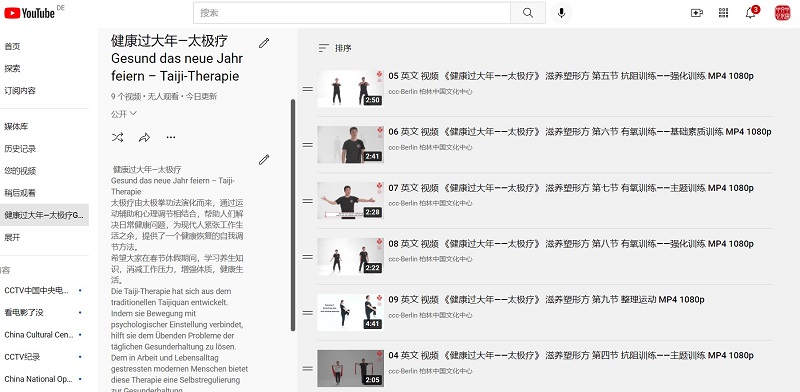
Task: Open video title 09 第九节 整理运动
Action: [x=546, y=300]
